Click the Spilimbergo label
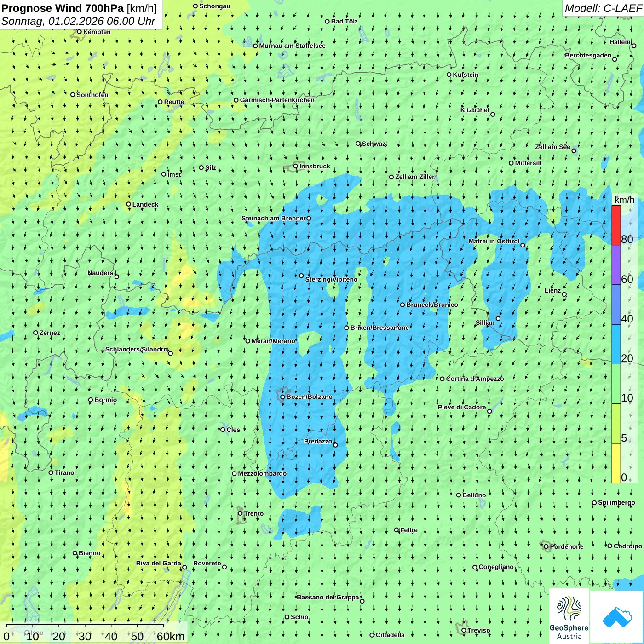The width and height of the screenshot is (644, 644). tap(616, 502)
